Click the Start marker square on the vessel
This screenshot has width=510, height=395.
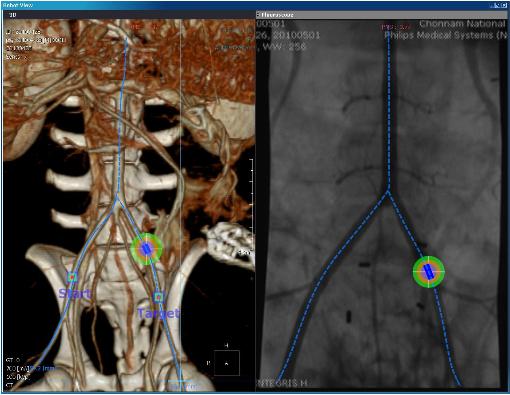click(72, 277)
